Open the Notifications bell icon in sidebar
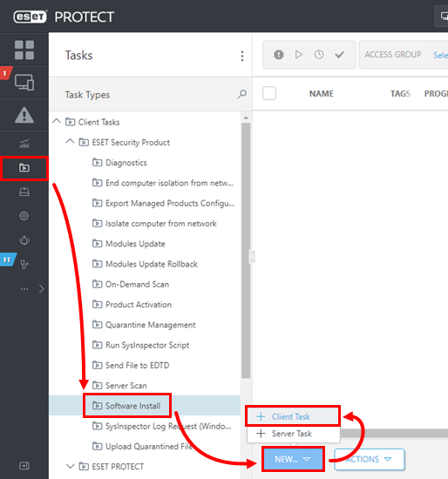 coord(24,240)
